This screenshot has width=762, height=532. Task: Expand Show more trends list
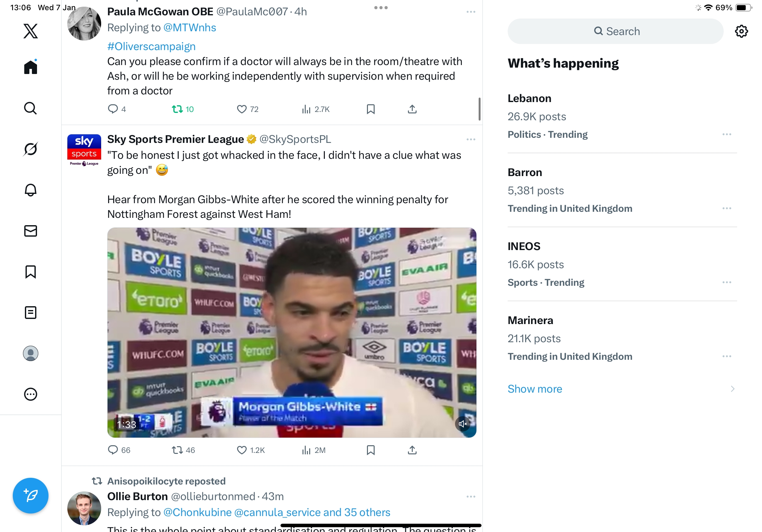click(x=535, y=389)
